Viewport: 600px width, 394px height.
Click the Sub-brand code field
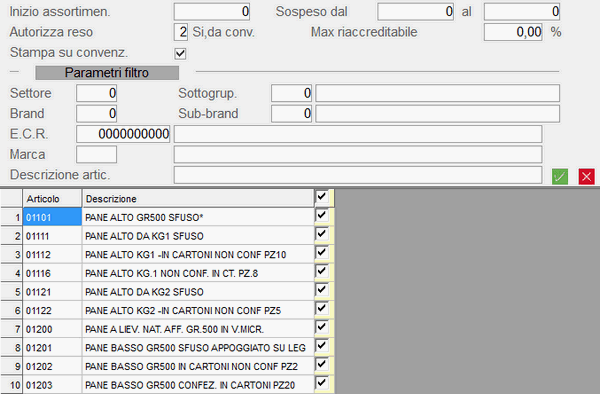(x=292, y=114)
